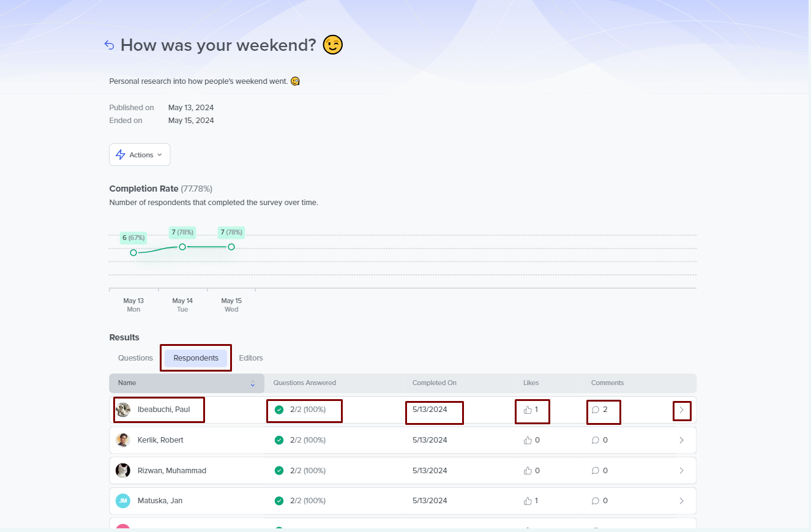Click Paul Ibeabuchi's avatar picture
Viewport: 811px width, 532px height.
123,410
